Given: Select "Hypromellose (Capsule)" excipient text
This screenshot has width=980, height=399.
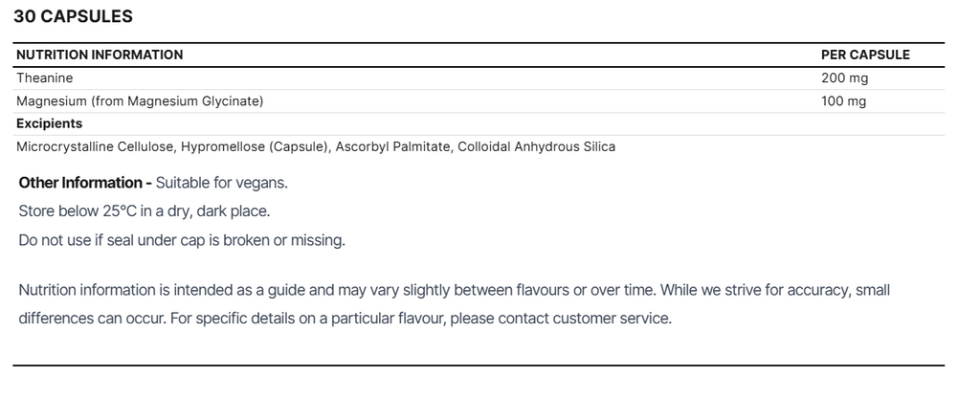Looking at the screenshot, I should tap(252, 146).
